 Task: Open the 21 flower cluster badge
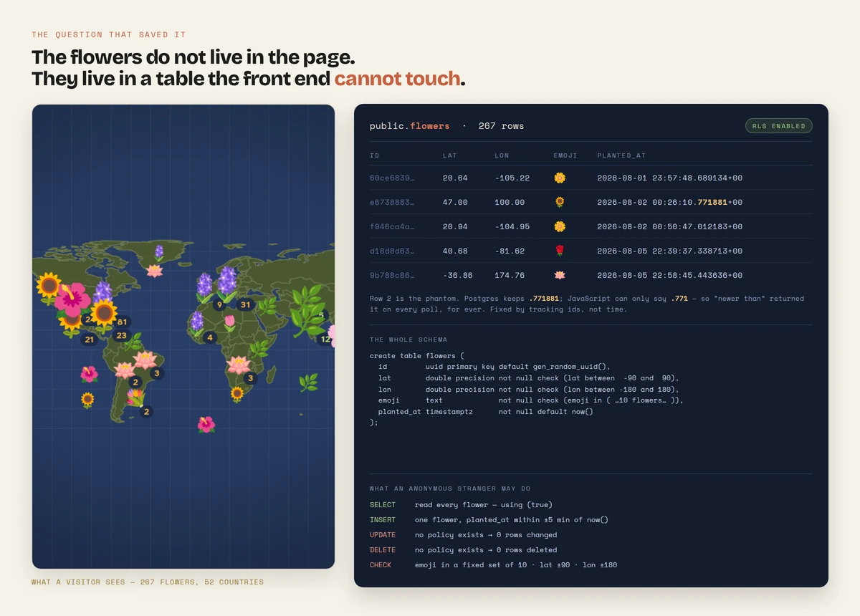click(89, 340)
